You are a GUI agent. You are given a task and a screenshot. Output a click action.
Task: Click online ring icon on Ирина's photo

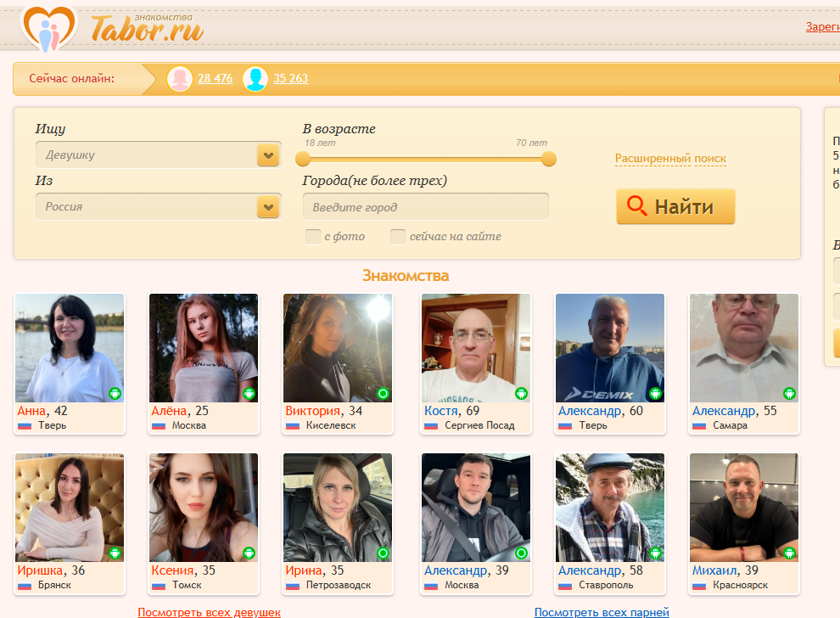[383, 553]
